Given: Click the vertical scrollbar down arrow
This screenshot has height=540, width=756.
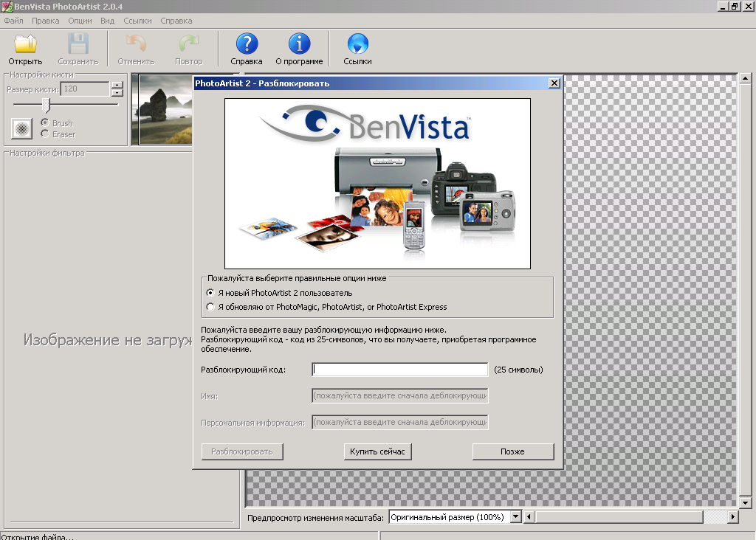Looking at the screenshot, I should coord(745,503).
